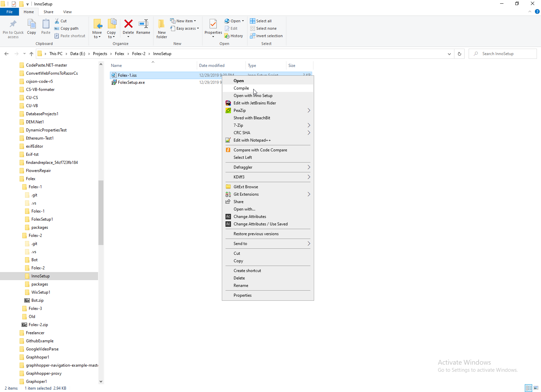The width and height of the screenshot is (541, 392).
Task: Switch to the Share ribbon tab
Action: click(x=48, y=12)
